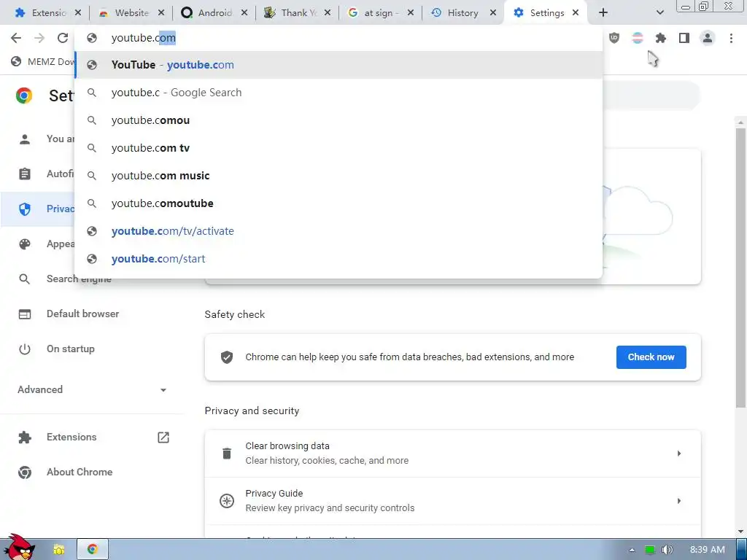This screenshot has width=747, height=560.
Task: Toggle the side panel icon
Action: coord(684,38)
